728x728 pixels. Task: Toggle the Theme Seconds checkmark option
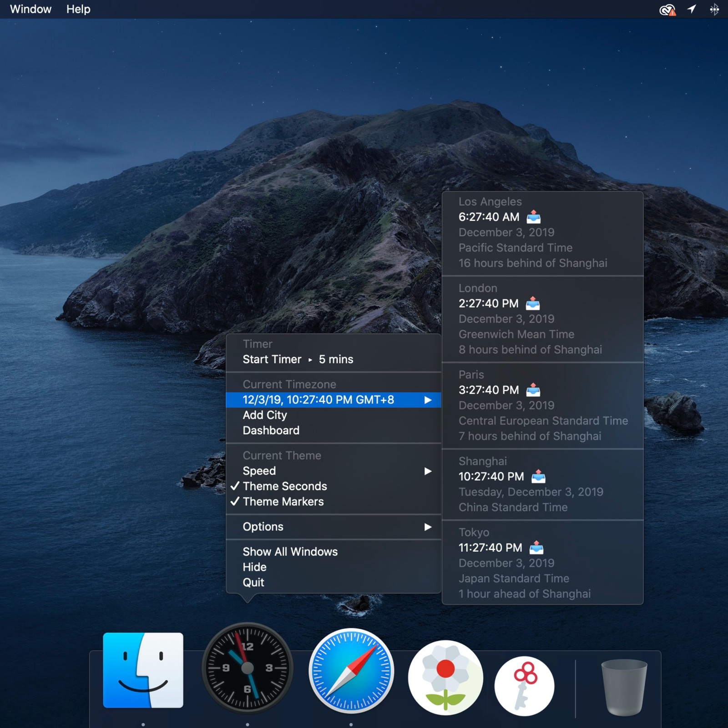tap(285, 486)
